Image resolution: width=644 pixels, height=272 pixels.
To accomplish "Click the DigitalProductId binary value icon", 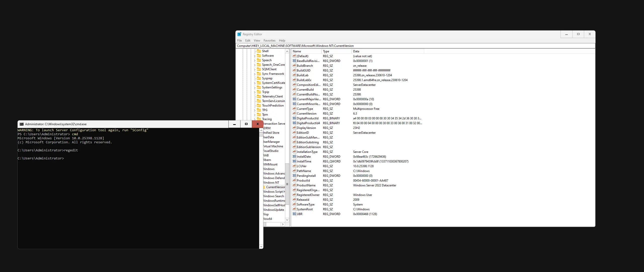I will coord(294,118).
